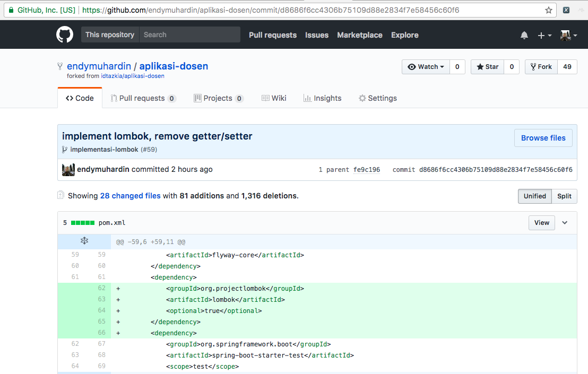
Task: Open the user avatar menu
Action: click(x=565, y=34)
